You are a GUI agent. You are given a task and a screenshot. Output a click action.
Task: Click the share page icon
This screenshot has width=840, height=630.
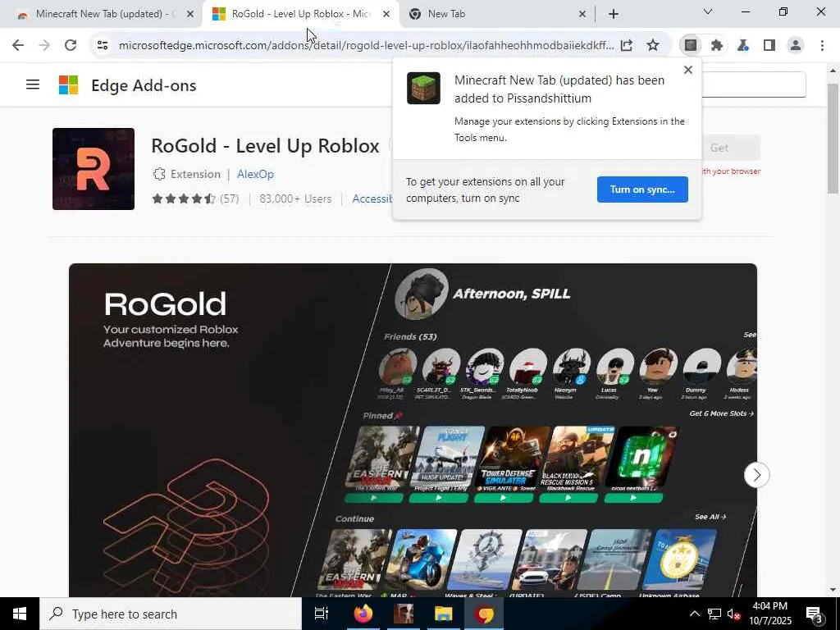(x=626, y=45)
